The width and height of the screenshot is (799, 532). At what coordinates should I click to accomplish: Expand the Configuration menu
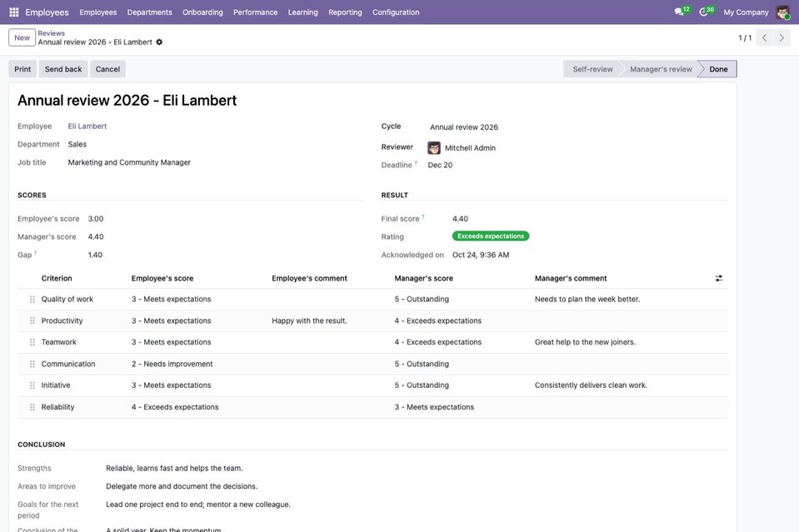coord(396,12)
